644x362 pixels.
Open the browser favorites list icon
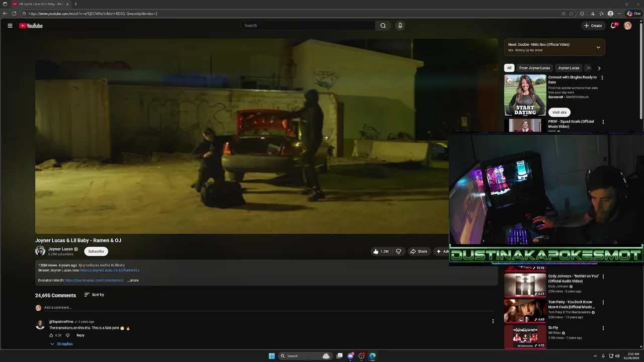[601, 14]
